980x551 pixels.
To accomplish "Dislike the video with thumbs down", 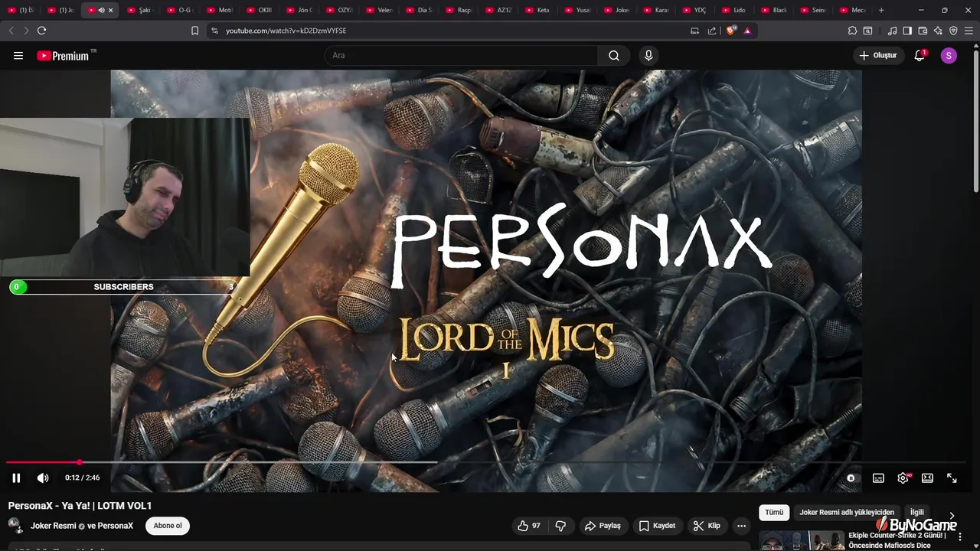I will click(560, 526).
